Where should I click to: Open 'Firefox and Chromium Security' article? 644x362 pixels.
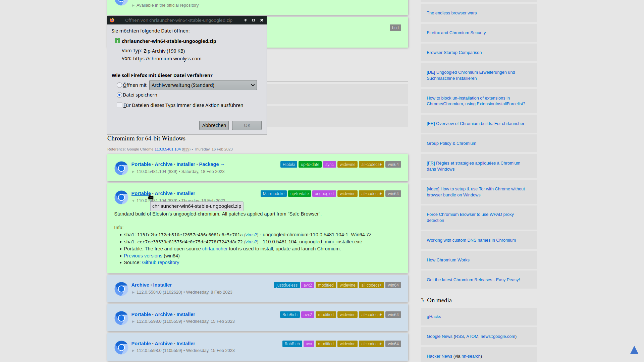(x=456, y=33)
